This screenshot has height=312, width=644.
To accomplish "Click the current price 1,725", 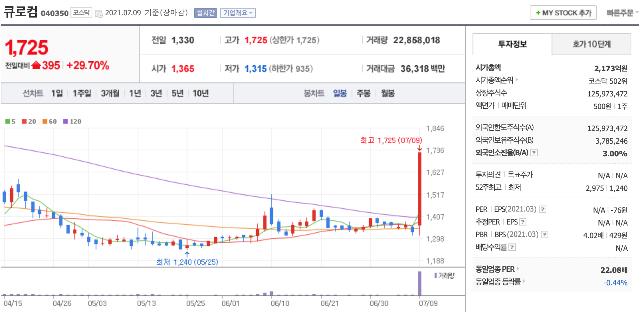I will pos(27,48).
